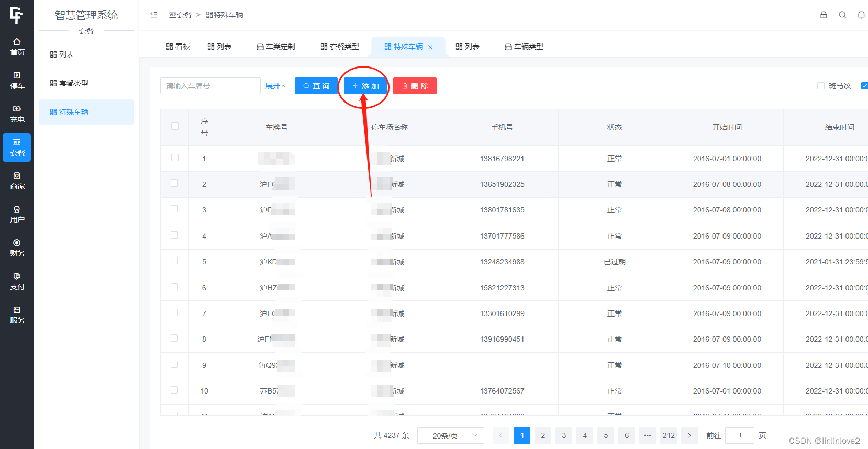Click the 前往 page number input
Viewport: 868px width, 449px height.
click(740, 435)
